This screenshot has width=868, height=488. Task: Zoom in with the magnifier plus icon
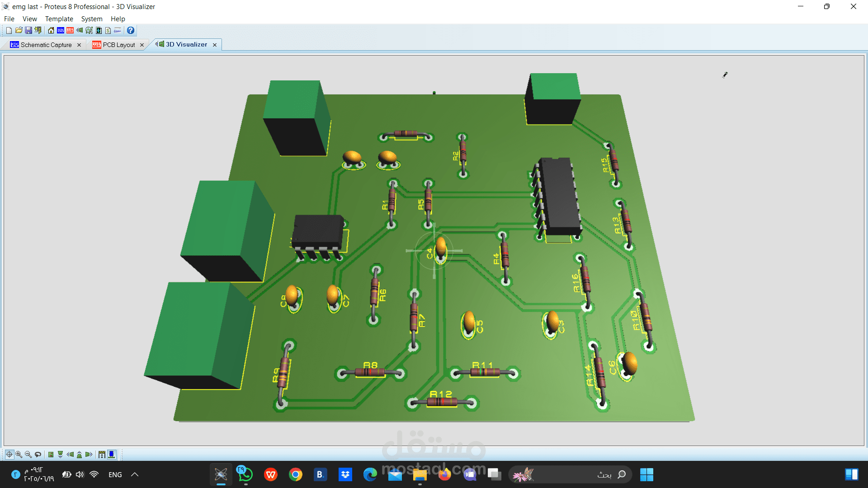pos(19,455)
